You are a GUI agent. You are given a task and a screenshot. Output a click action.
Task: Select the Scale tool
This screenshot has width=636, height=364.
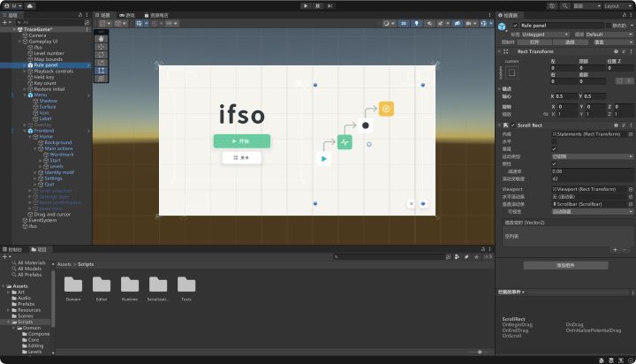click(x=101, y=63)
